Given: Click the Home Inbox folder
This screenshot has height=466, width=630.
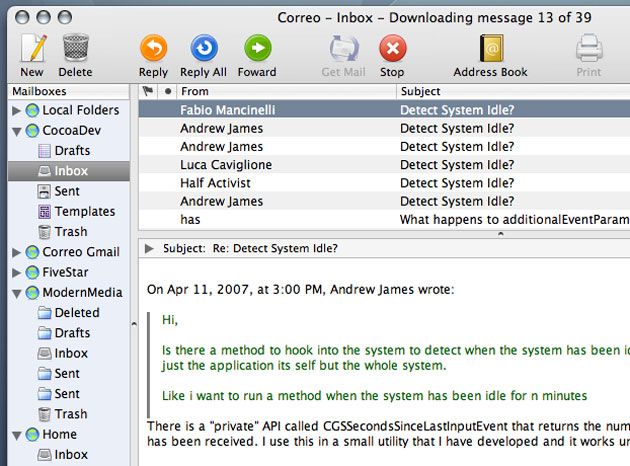Looking at the screenshot, I should click(x=69, y=454).
